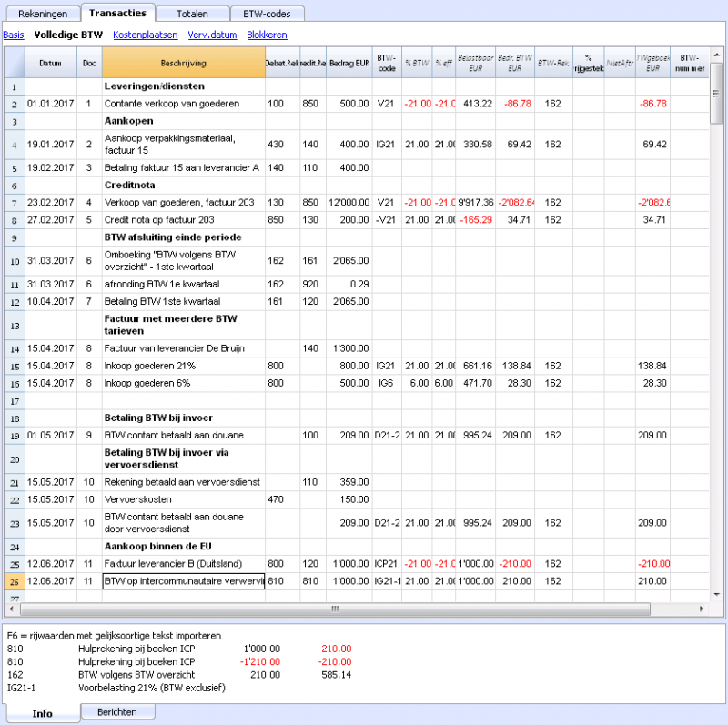Select row header 1
This screenshot has height=725, width=728.
point(15,86)
